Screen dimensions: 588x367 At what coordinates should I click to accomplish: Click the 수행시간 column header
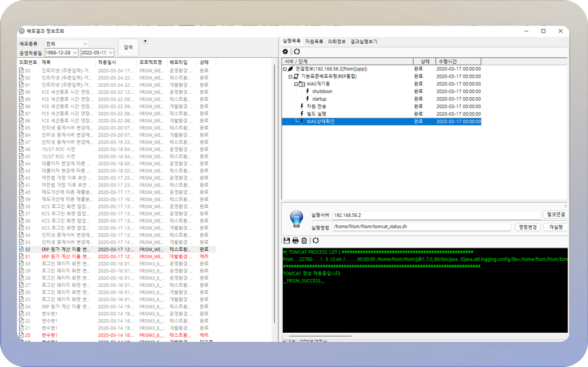[458, 62]
